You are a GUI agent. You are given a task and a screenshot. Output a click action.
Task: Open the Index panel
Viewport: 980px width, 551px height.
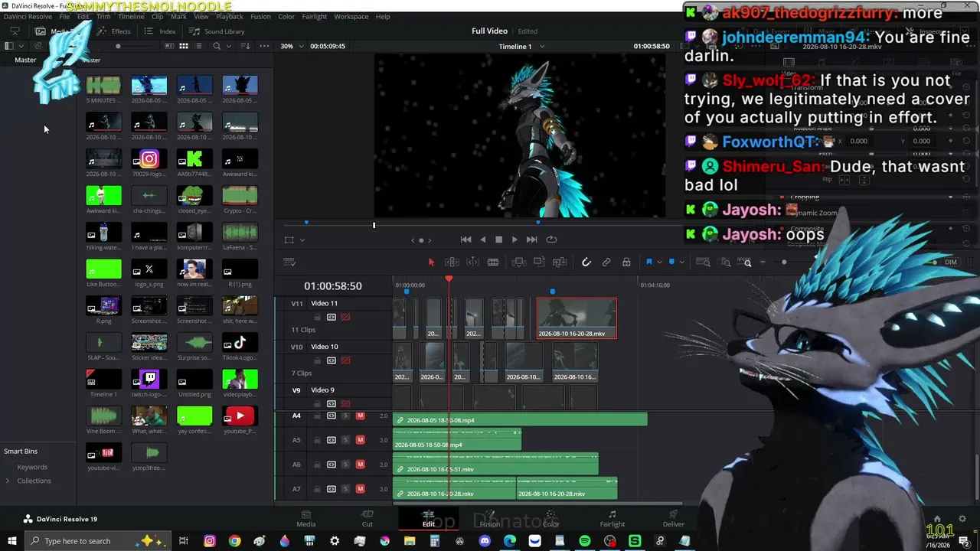coord(161,31)
